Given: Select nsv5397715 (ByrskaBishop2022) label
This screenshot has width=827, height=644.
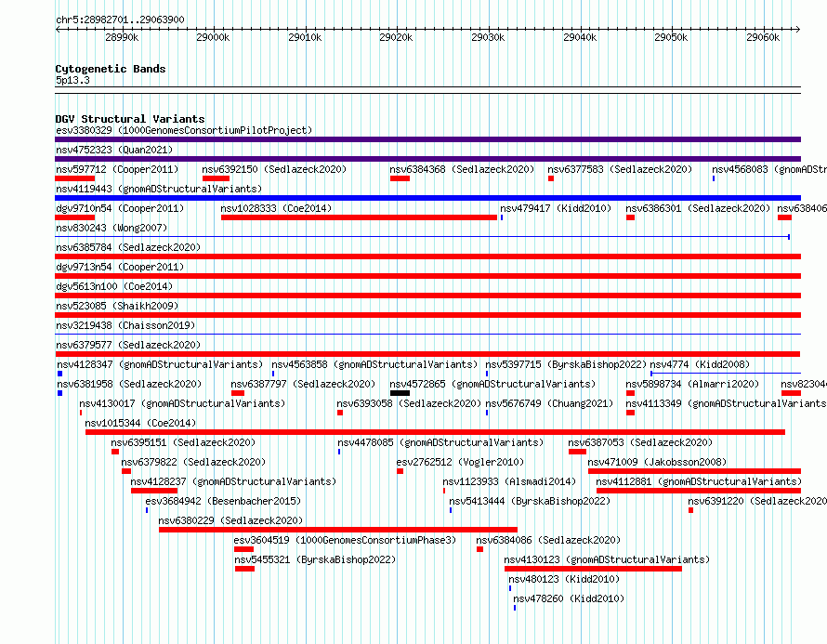Looking at the screenshot, I should pyautogui.click(x=566, y=364).
